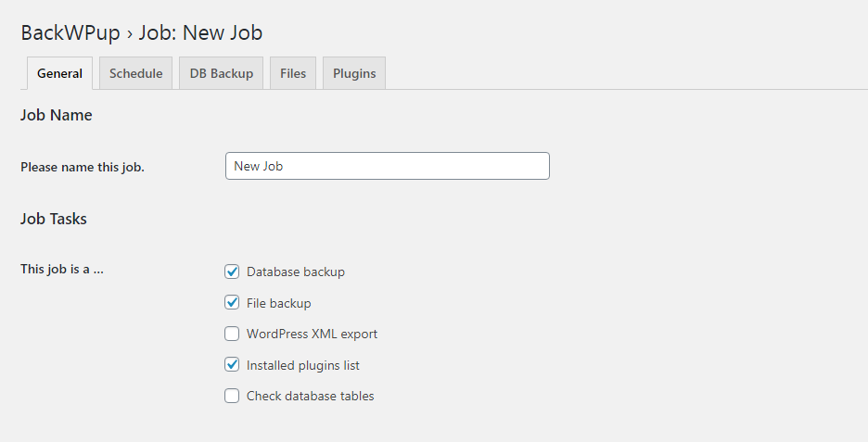The height and width of the screenshot is (442, 868).
Task: Click the 'BackWPup › Job: New Job' page title
Action: coord(142,33)
